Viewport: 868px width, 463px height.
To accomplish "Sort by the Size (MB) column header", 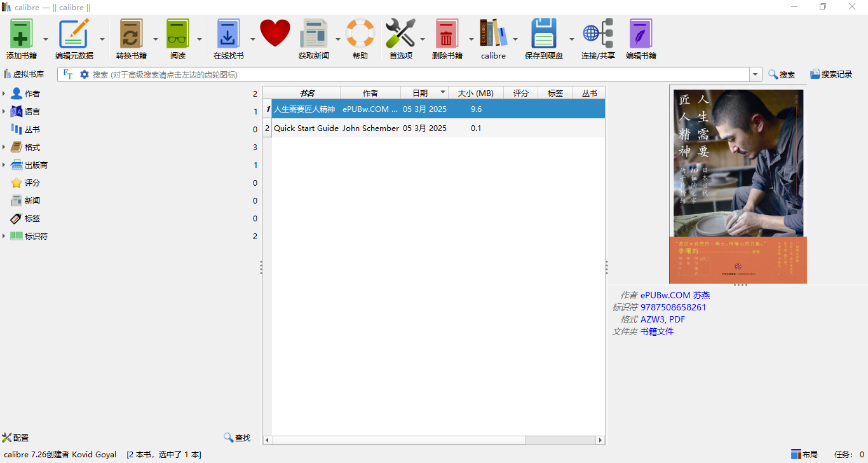I will [475, 93].
